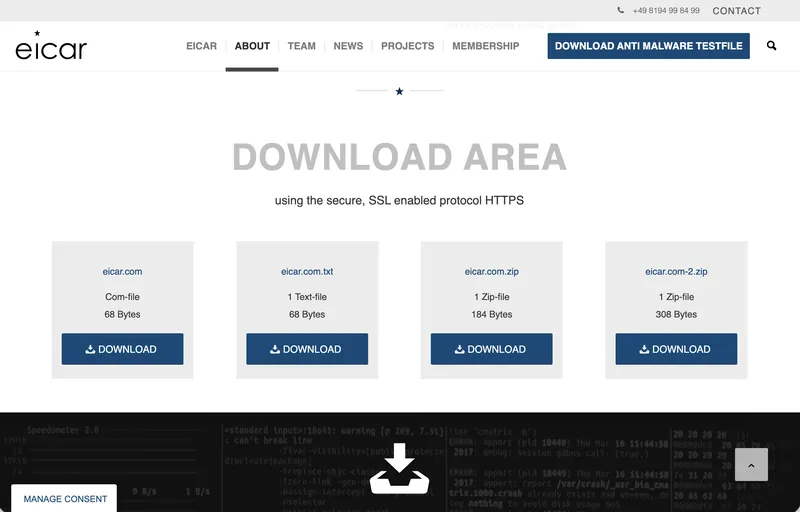Click the 'Com-file' label
Viewport: 800px width, 512px height.
[122, 297]
